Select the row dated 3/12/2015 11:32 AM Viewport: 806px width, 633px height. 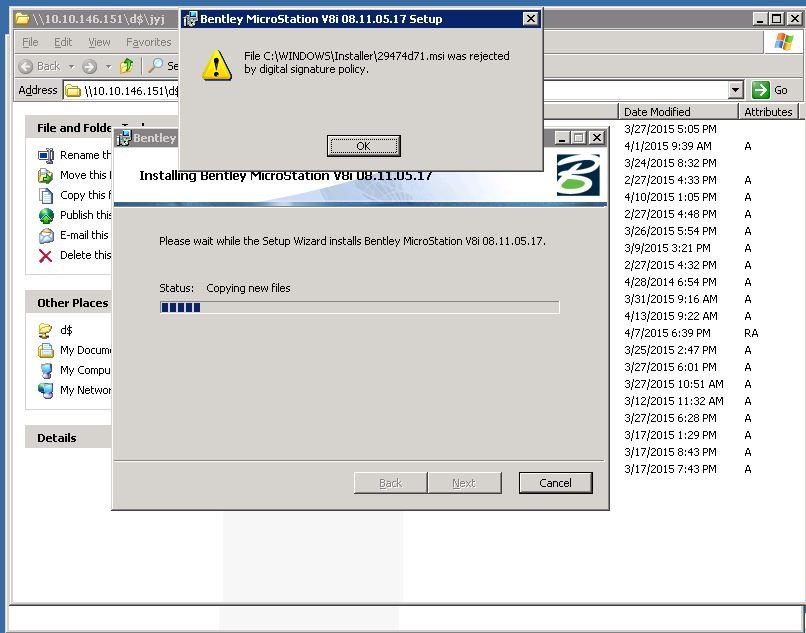pos(673,401)
